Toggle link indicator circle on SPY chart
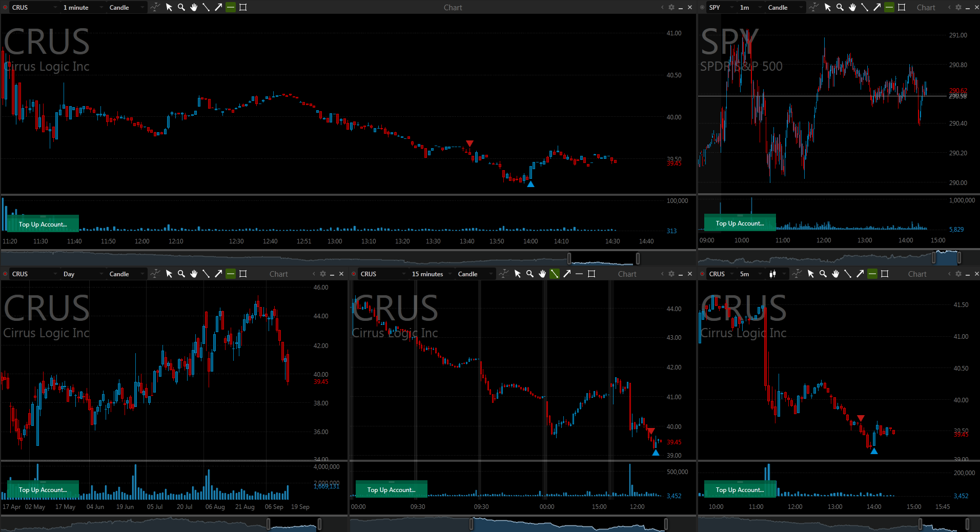980x532 pixels. [702, 7]
